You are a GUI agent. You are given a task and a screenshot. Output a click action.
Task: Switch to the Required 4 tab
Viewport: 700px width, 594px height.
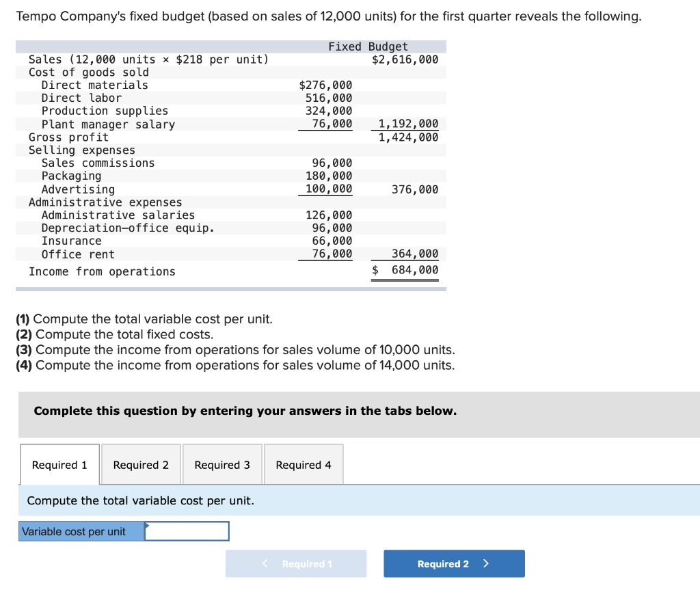(x=304, y=465)
